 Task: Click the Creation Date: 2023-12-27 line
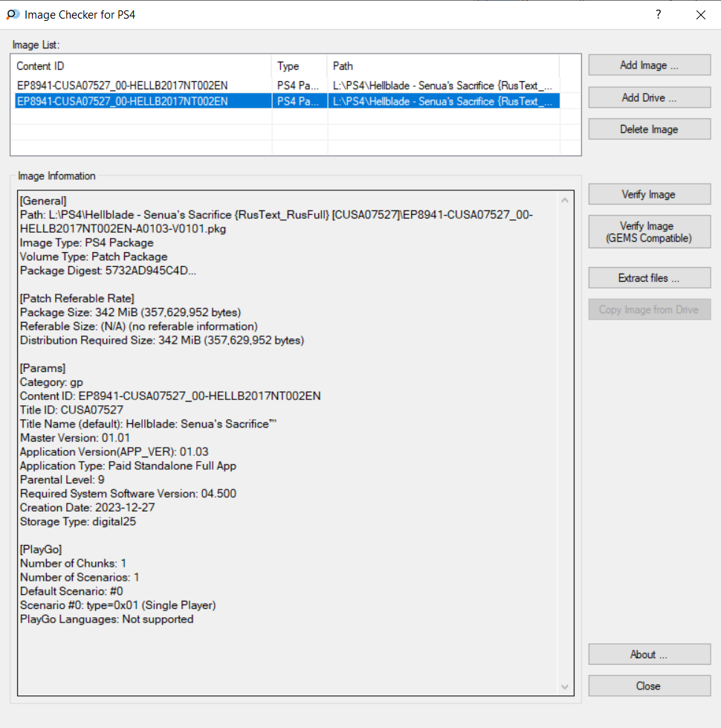click(x=87, y=507)
